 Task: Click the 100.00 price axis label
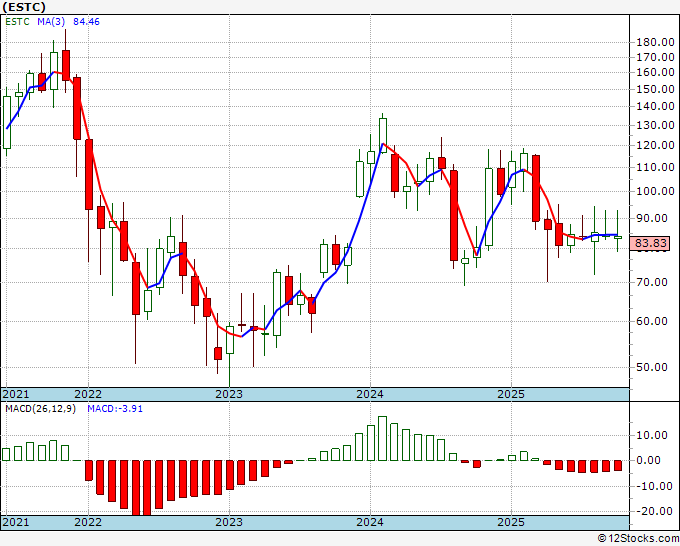(655, 191)
